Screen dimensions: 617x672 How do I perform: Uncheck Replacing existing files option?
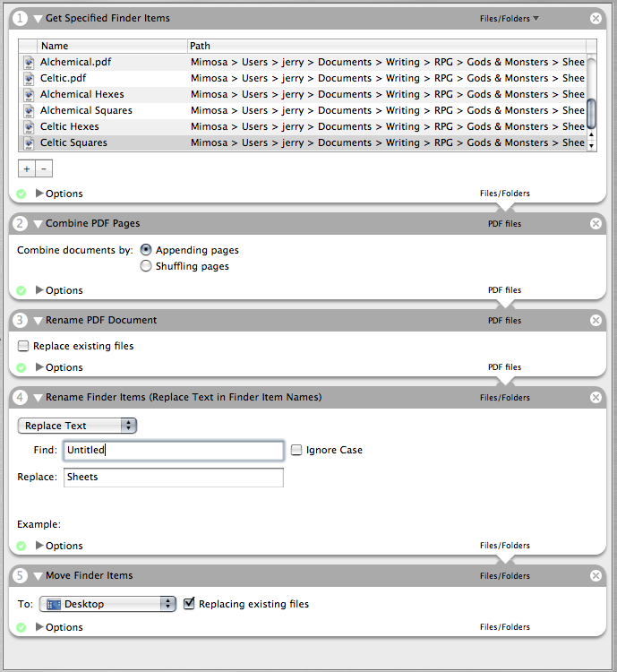point(189,604)
